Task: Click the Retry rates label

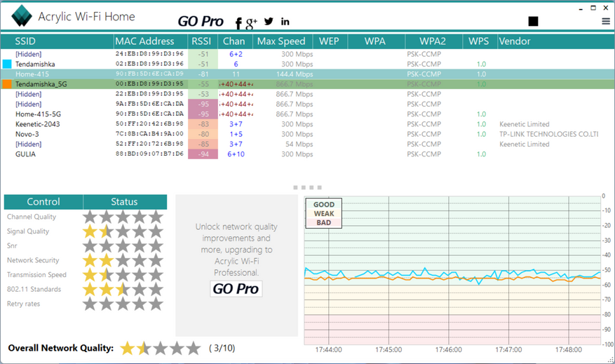Action: 24,304
